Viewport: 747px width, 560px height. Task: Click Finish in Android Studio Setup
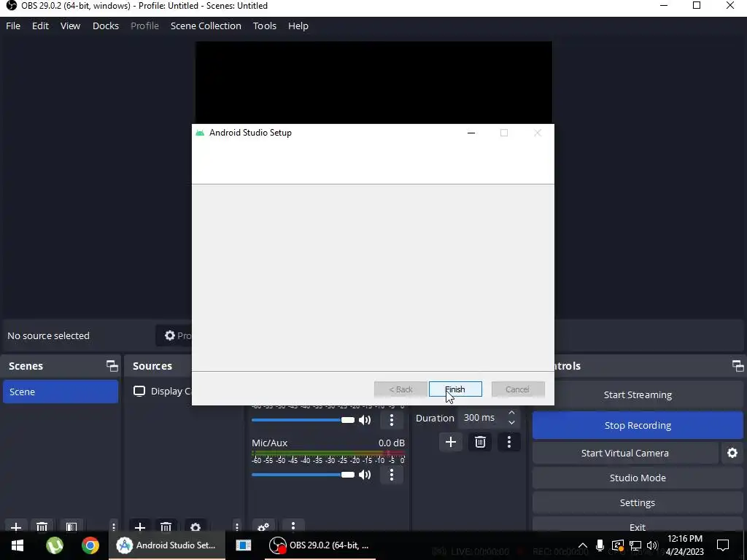455,389
